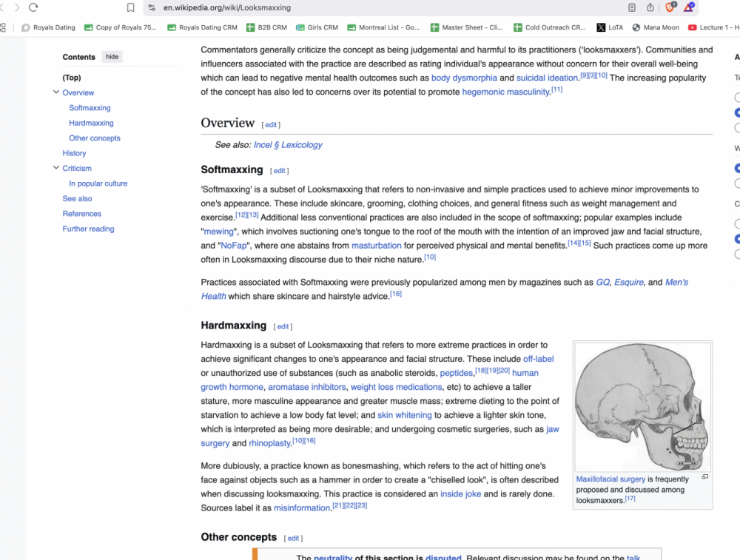Open the inside joke link
This screenshot has height=560, width=740.
tap(460, 494)
